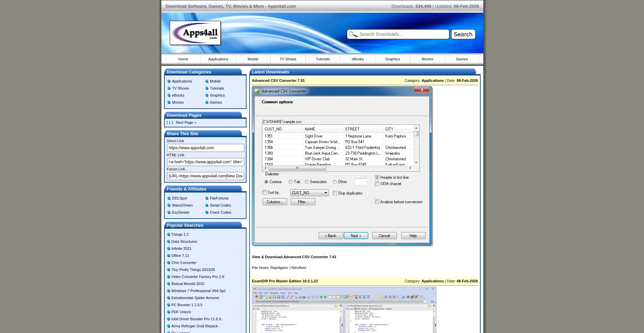This screenshot has width=644, height=333.
Task: Click the magnifier icon in search box
Action: [353, 34]
